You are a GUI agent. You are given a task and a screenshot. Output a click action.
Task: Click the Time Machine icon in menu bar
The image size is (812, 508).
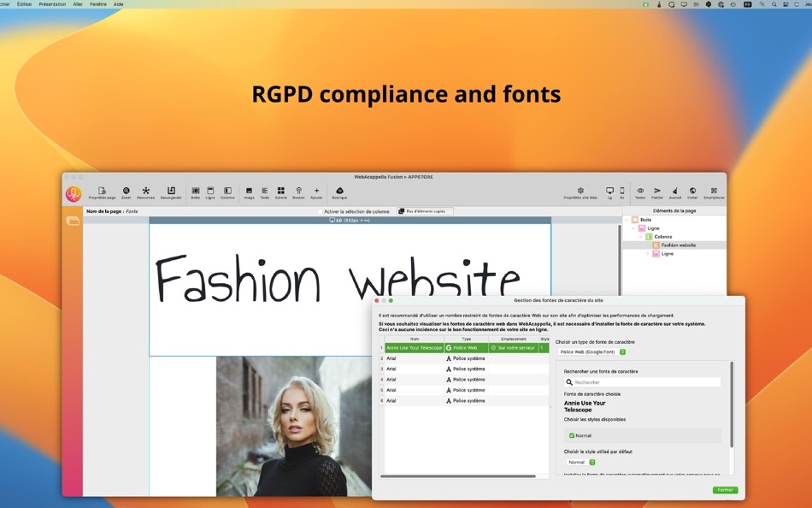[733, 4]
